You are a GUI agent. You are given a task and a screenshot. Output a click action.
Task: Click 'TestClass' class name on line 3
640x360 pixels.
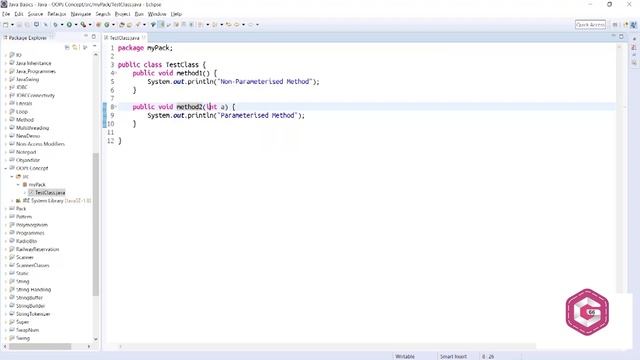182,65
